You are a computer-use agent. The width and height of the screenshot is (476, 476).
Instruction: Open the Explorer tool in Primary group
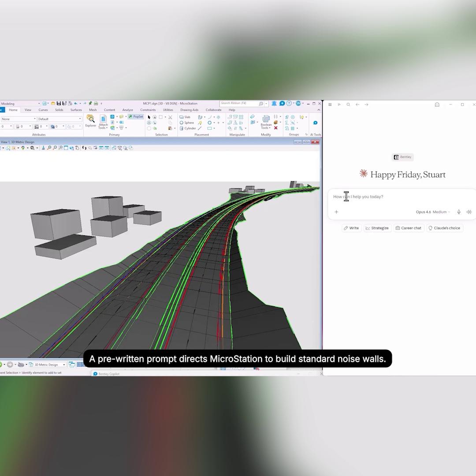click(90, 121)
